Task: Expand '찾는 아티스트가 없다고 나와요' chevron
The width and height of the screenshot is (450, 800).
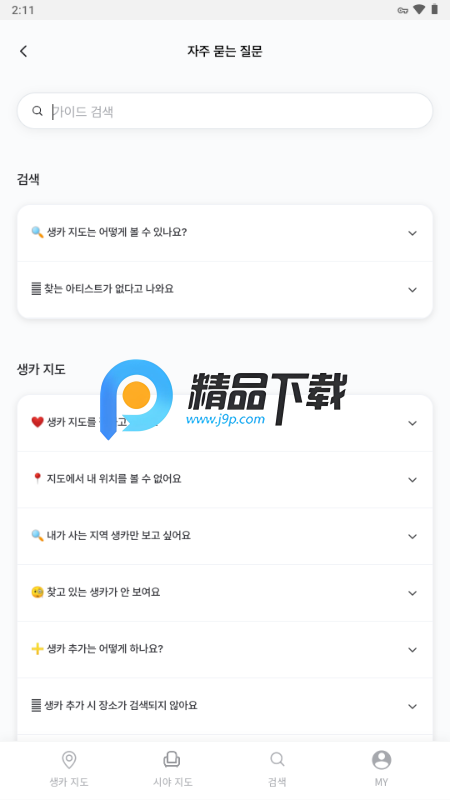Action: click(x=412, y=290)
